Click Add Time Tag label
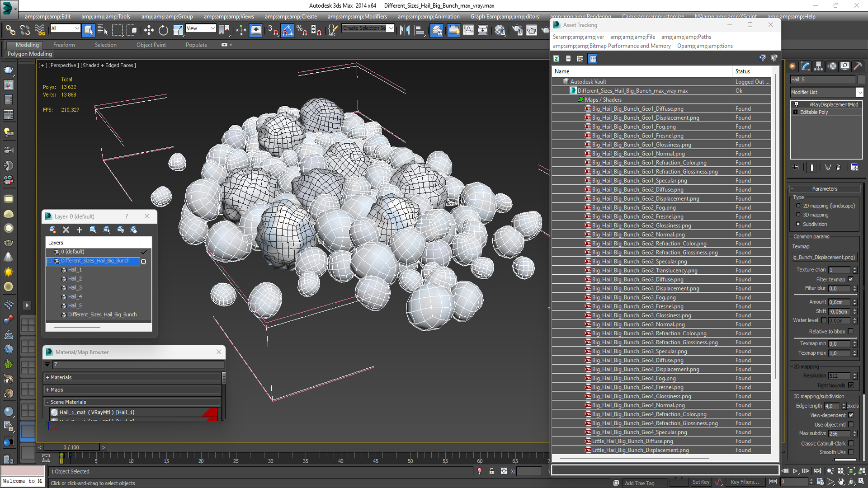The width and height of the screenshot is (868, 488). tap(639, 483)
